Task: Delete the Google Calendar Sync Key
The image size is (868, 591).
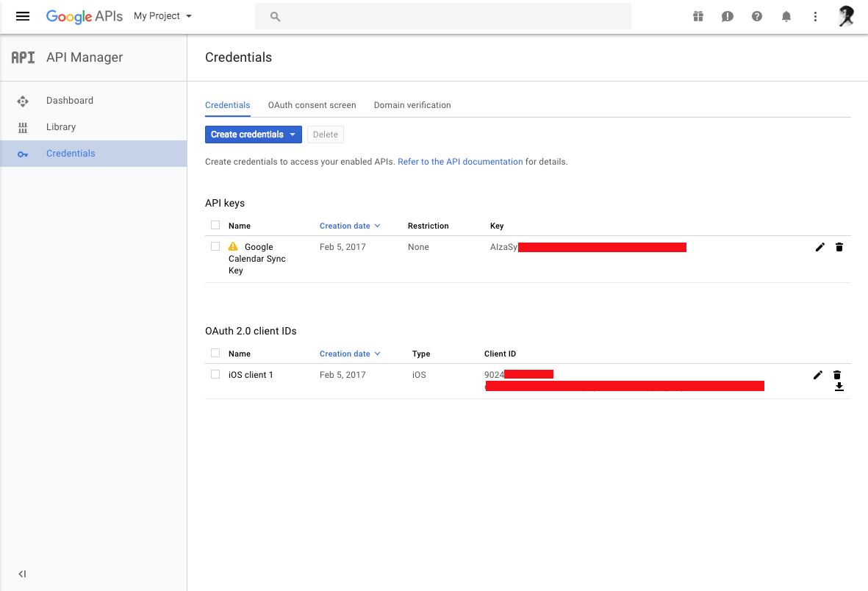Action: coord(839,247)
